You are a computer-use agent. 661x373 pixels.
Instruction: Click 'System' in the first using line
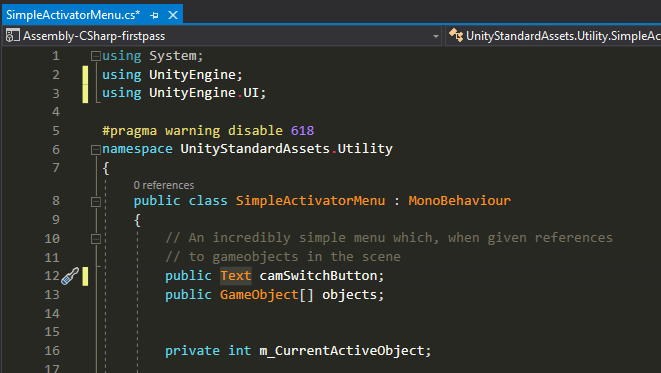coord(172,56)
